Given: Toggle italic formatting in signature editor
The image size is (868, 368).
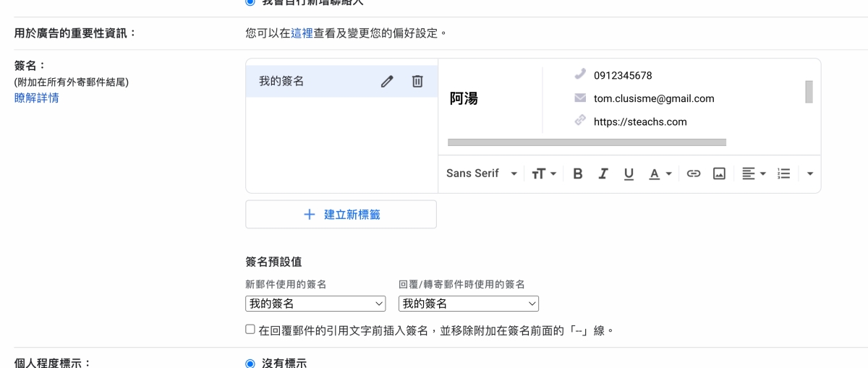Looking at the screenshot, I should [x=603, y=174].
